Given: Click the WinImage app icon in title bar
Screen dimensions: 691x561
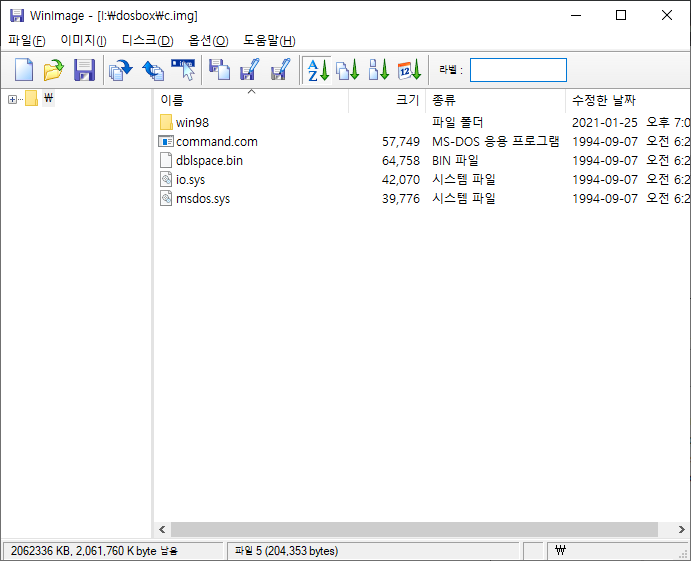Looking at the screenshot, I should (x=17, y=15).
